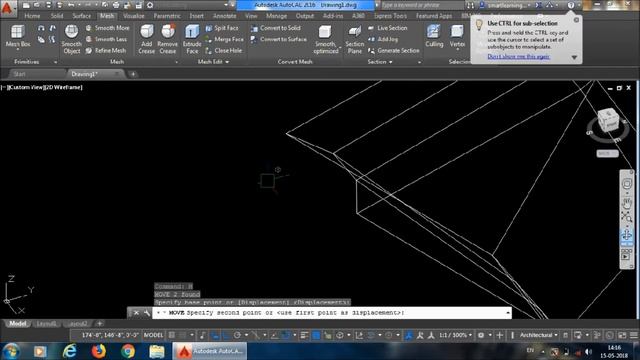Image resolution: width=640 pixels, height=360 pixels.
Task: Toggle Polar Tracking in the status bar
Action: pos(237,336)
